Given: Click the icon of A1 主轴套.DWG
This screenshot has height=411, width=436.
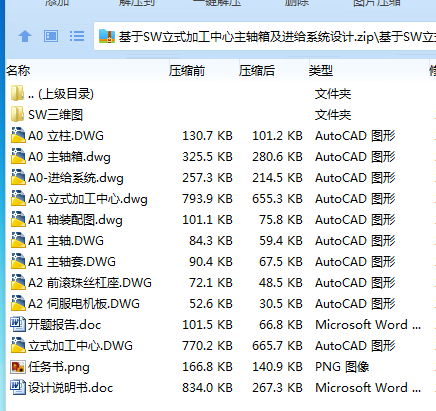Looking at the screenshot, I should (x=18, y=261).
